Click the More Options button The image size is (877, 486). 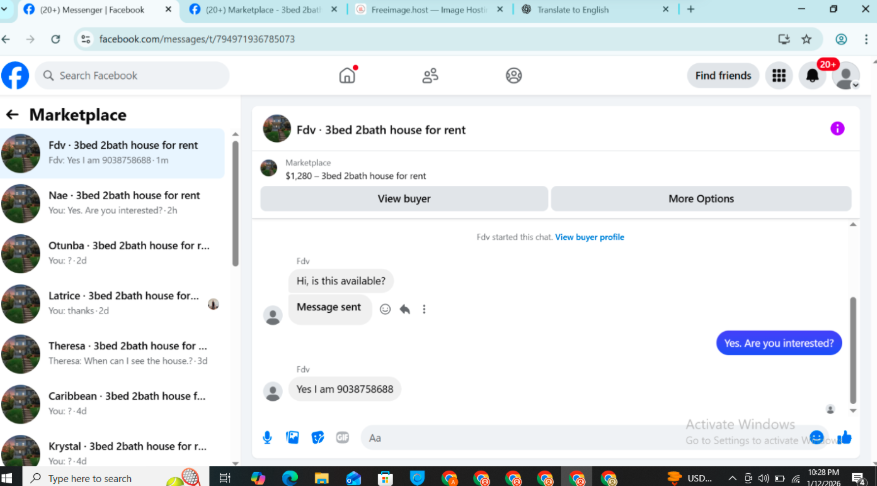[x=701, y=199]
